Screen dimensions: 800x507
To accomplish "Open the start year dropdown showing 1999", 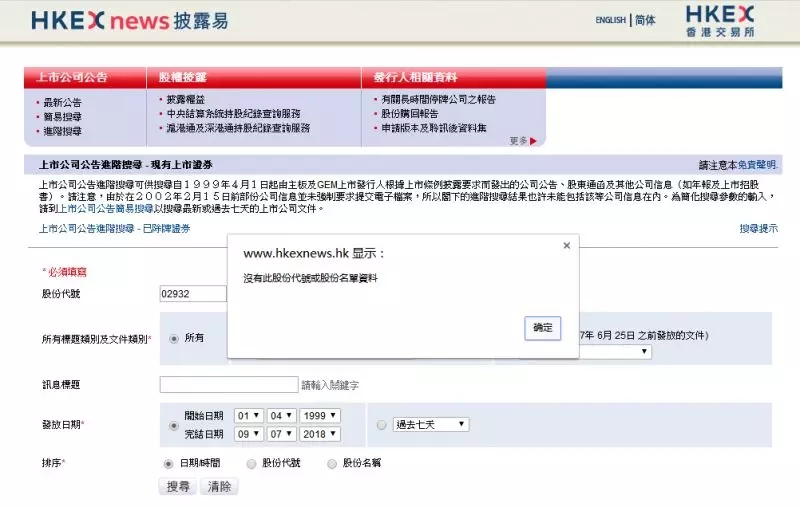I will click(x=320, y=416).
